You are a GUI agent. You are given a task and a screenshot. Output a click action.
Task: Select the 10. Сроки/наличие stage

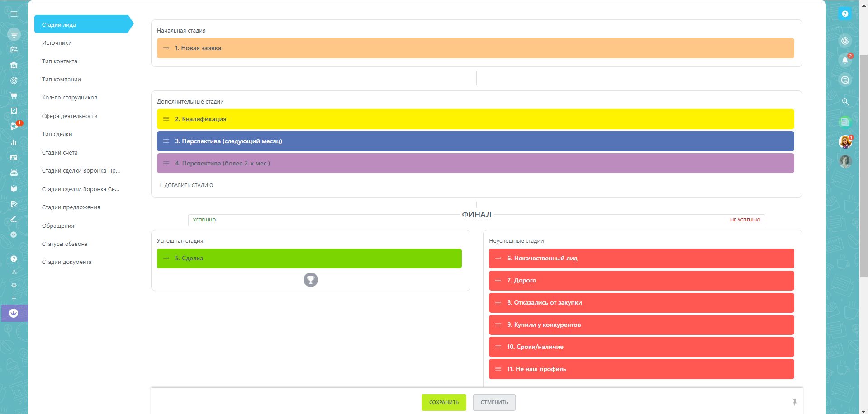641,347
